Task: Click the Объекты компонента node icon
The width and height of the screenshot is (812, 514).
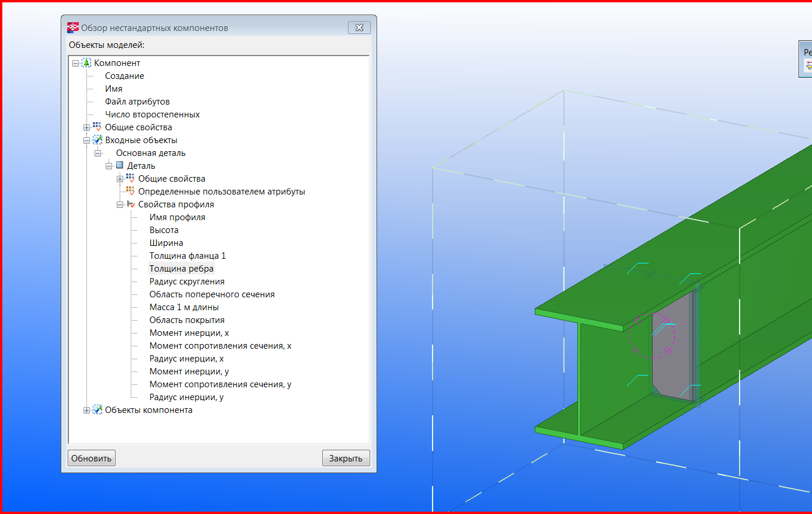Action: click(x=97, y=410)
